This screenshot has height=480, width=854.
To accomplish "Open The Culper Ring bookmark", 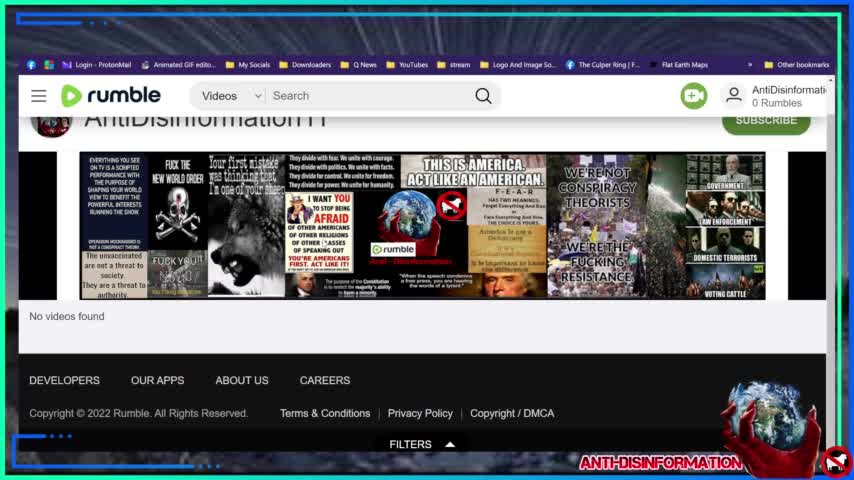I will [602, 65].
